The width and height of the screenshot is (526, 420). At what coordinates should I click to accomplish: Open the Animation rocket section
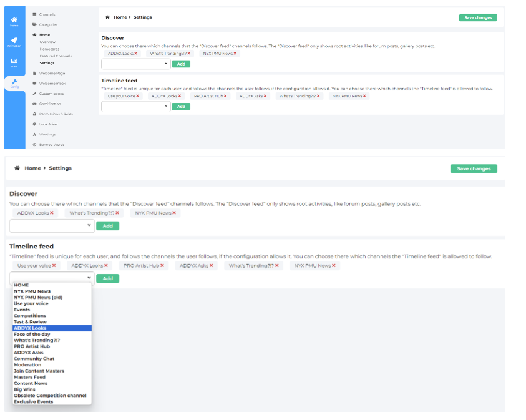coord(14,42)
